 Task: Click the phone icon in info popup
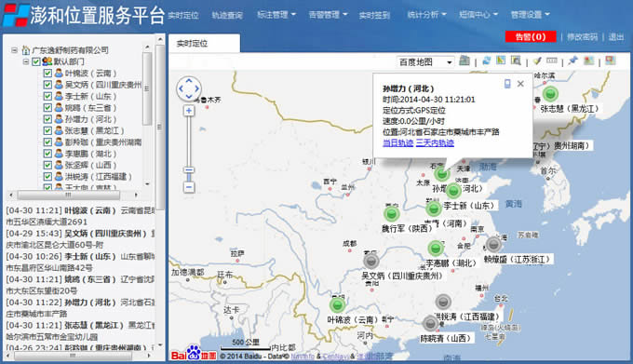pos(507,84)
